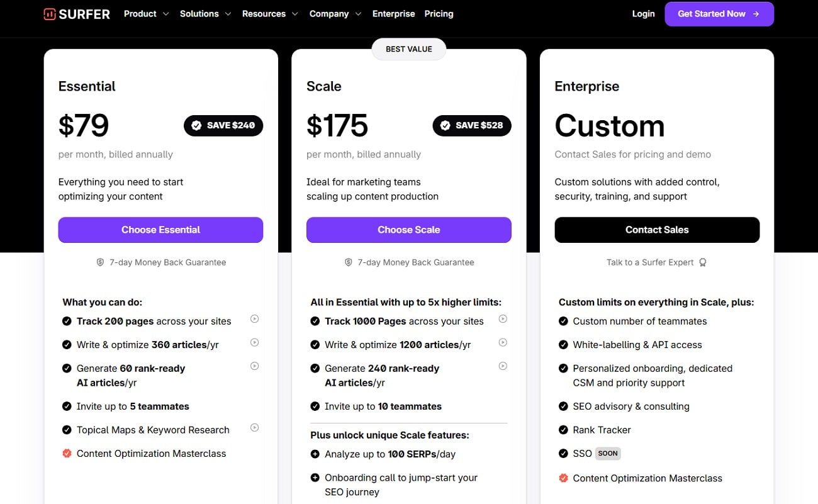Click the SAVE $240 badge on Essential plan
This screenshot has height=504, width=818.
(223, 125)
